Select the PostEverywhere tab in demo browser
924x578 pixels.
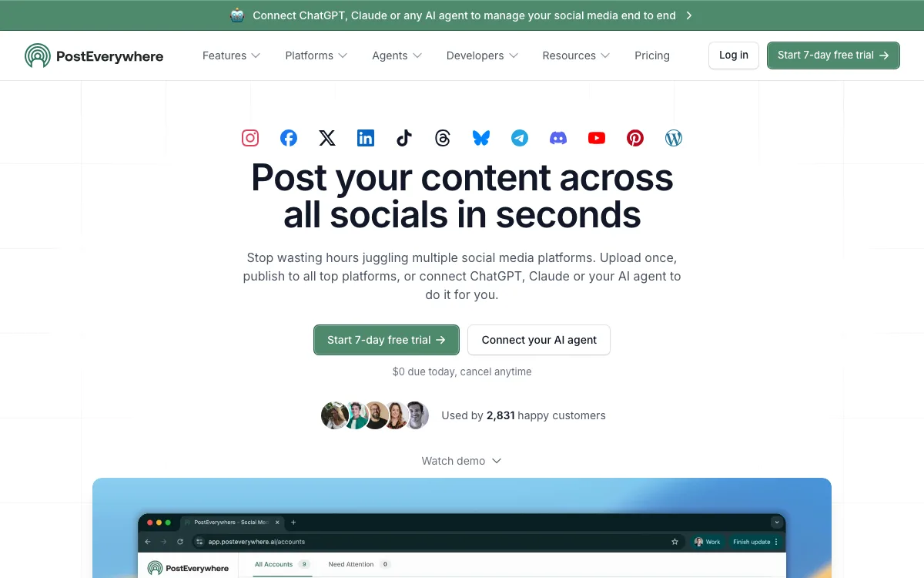[x=232, y=523]
